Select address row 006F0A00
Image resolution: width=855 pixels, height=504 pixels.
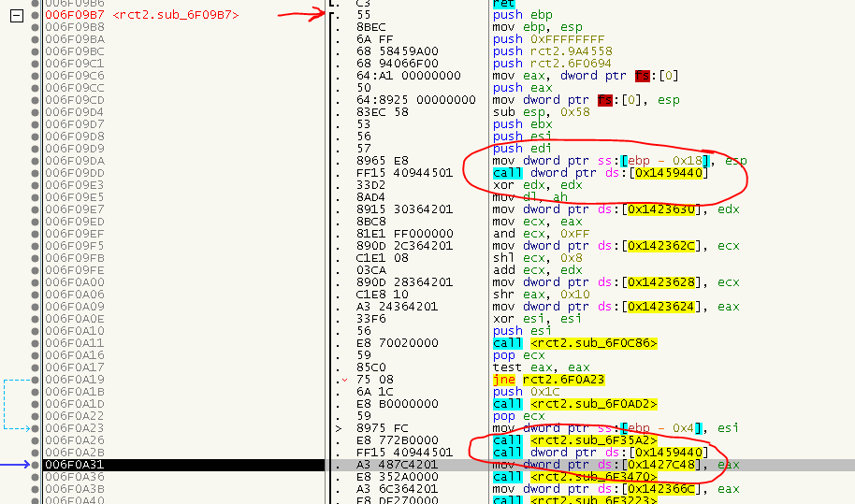(x=75, y=282)
